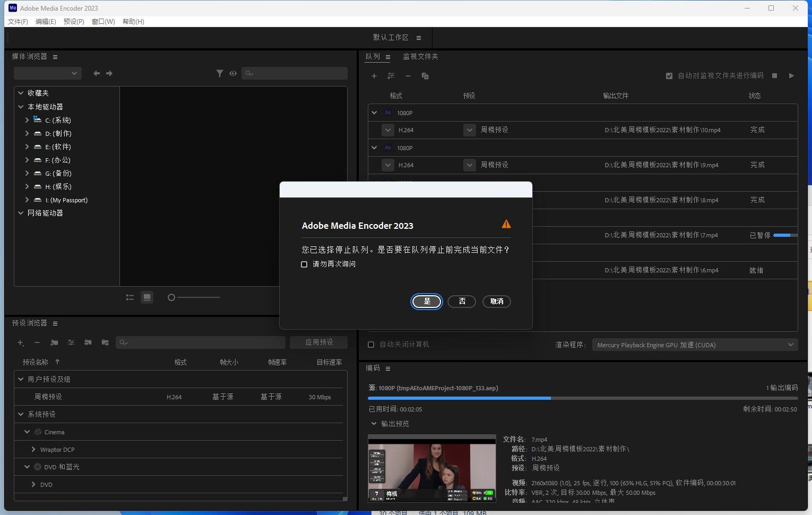Screen dimensions: 812x515
Task: Click the blue encoding progress bar
Action: pyautogui.click(x=583, y=398)
